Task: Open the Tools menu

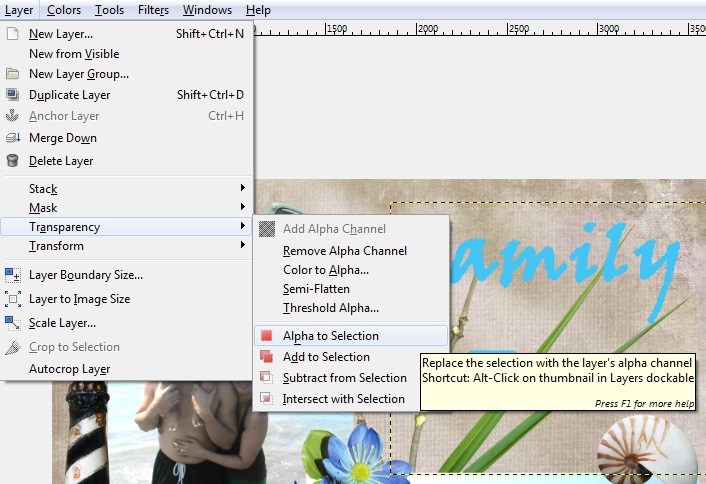Action: [109, 10]
